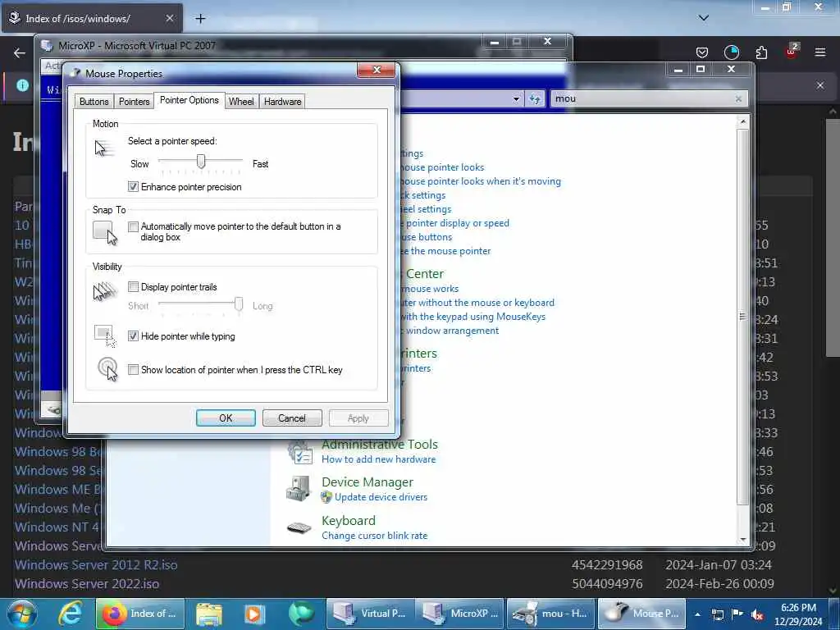
Task: Show hidden system tray icons
Action: [x=697, y=614]
